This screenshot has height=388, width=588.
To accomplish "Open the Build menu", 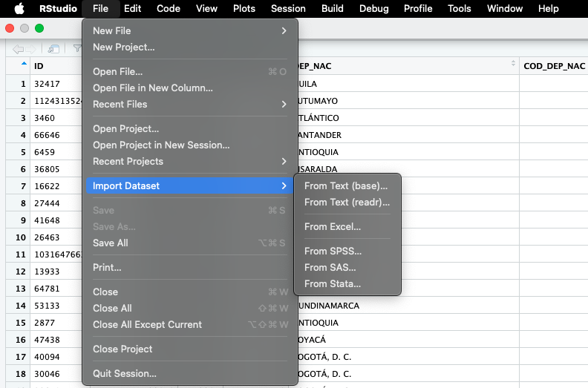I will tap(333, 8).
